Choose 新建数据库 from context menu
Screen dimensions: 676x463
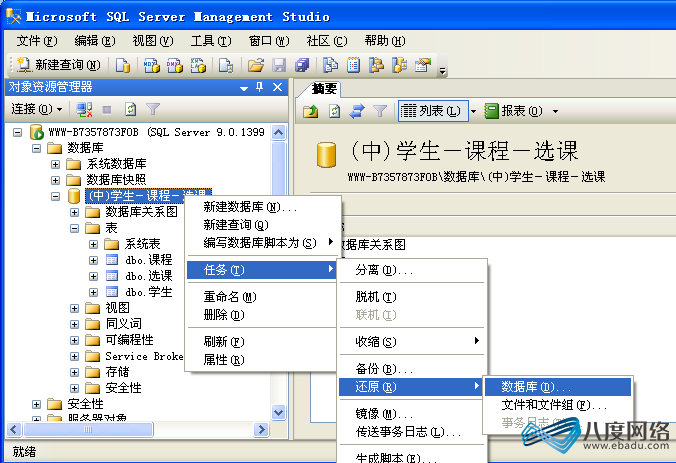pos(261,207)
